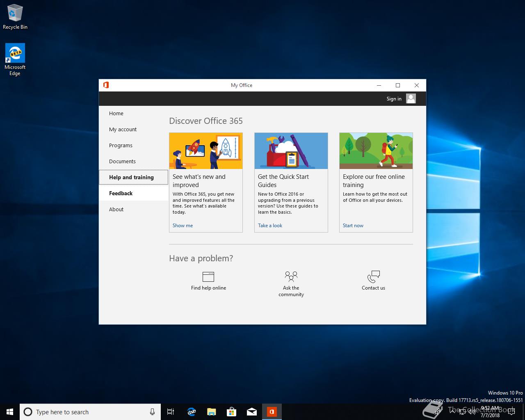Click the toolbox Quick Start Guides illustration
Screen dimensions: 525x420
point(291,151)
